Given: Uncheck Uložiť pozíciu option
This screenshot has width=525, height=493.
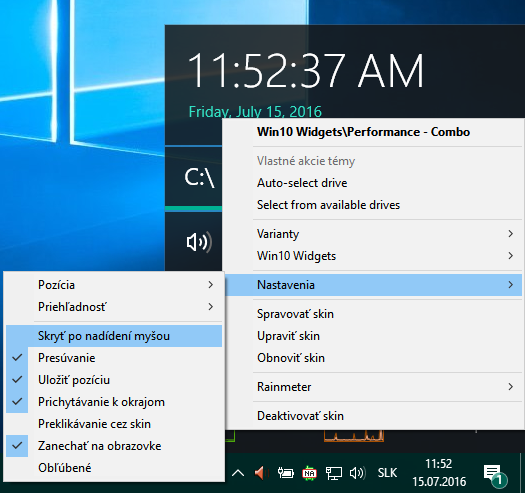Looking at the screenshot, I should point(114,380).
